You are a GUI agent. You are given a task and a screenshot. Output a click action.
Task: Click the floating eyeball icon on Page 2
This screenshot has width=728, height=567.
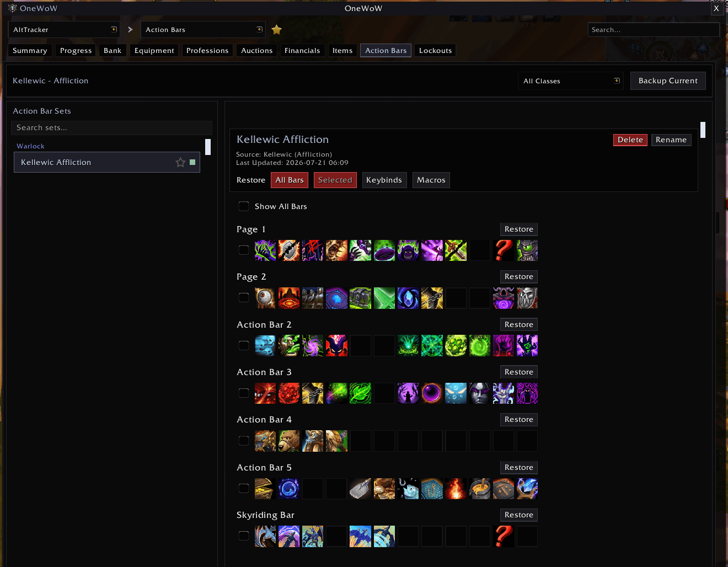pos(265,298)
